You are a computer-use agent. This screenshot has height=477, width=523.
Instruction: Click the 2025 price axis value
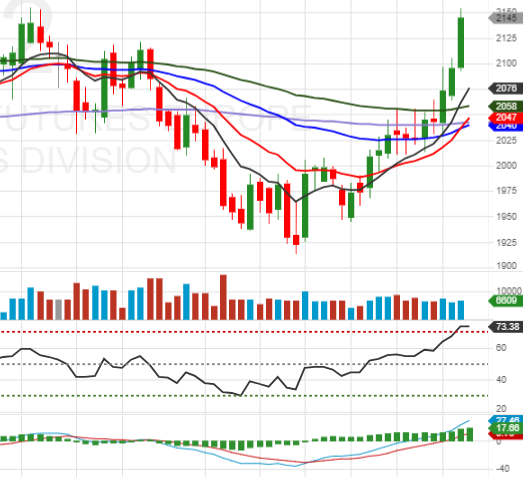point(506,140)
